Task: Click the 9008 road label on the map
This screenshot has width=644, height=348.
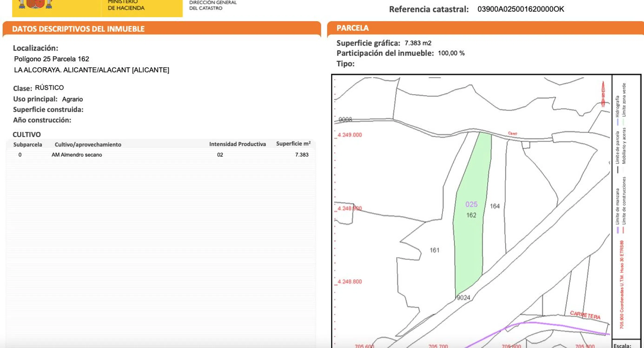Action: (x=345, y=119)
